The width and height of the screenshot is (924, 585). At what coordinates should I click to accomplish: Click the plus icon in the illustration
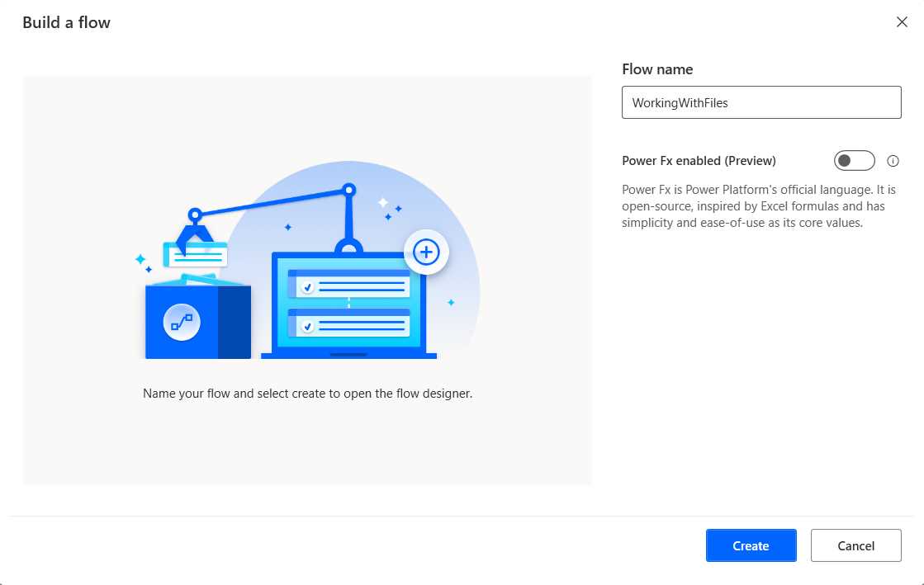(x=426, y=252)
